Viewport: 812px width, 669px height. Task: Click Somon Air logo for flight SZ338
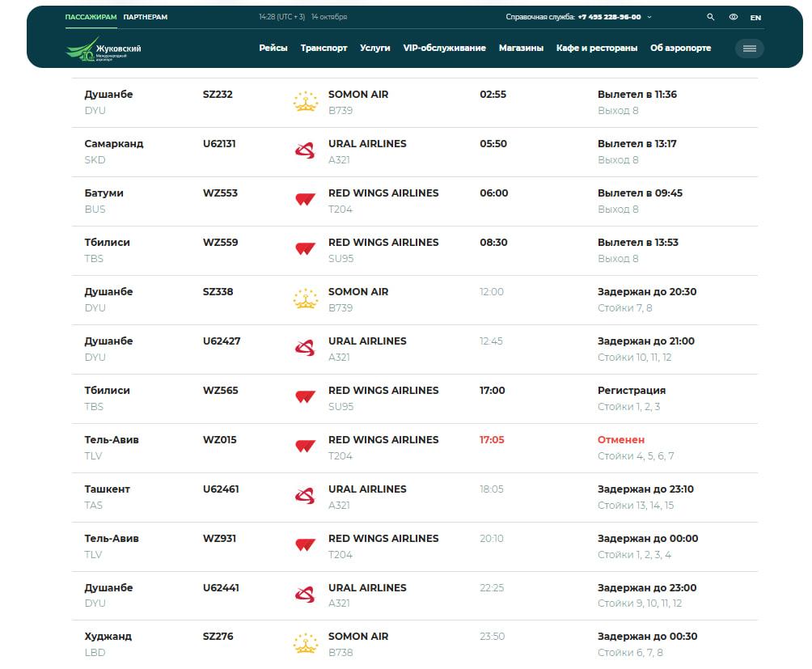306,299
